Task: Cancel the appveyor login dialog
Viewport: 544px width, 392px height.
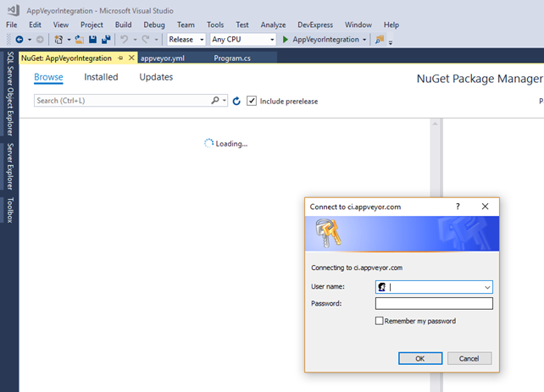Action: (x=469, y=358)
